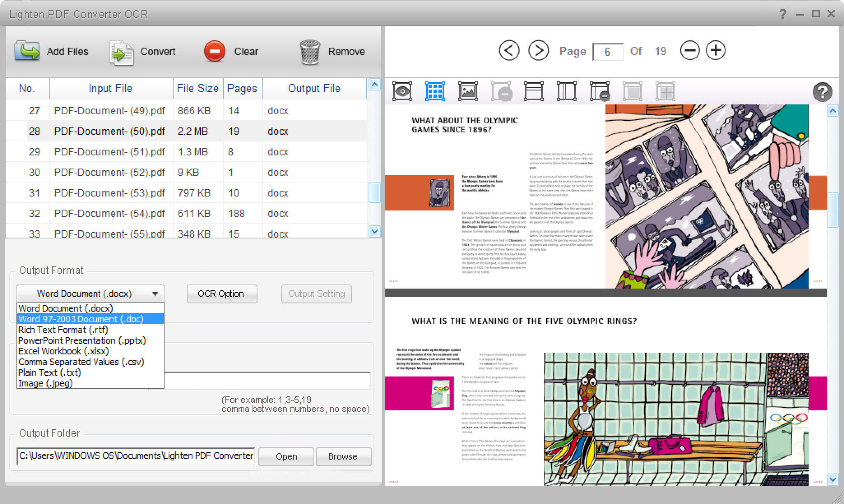The height and width of the screenshot is (504, 844).
Task: Choose Rich Text Format (.rtf) option
Action: pyautogui.click(x=90, y=330)
